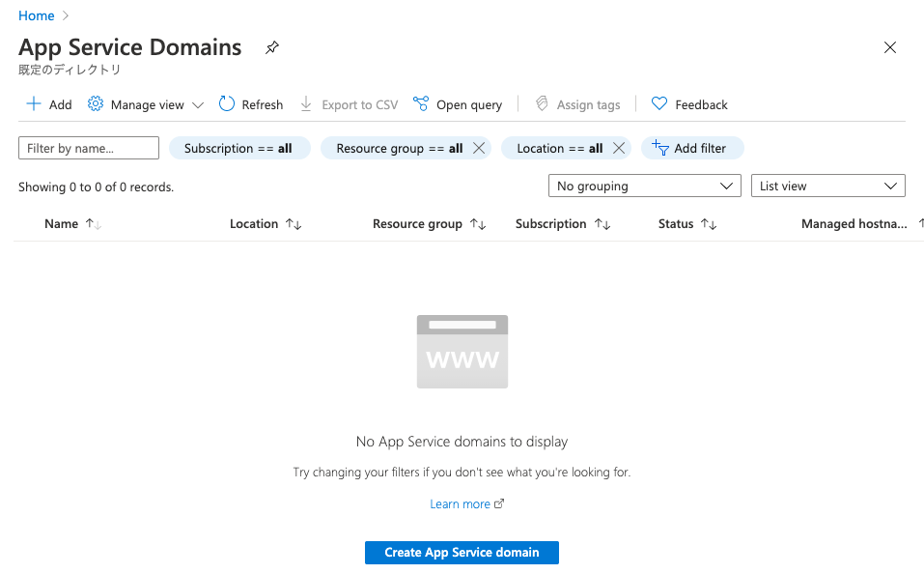Viewport: 924px width, 574px height.
Task: Click the Add filter button
Action: click(692, 148)
